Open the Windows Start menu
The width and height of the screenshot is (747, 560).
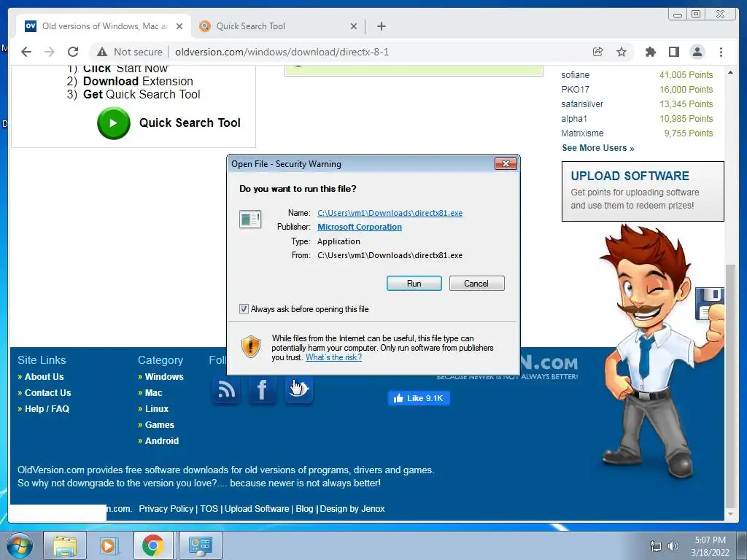[20, 545]
